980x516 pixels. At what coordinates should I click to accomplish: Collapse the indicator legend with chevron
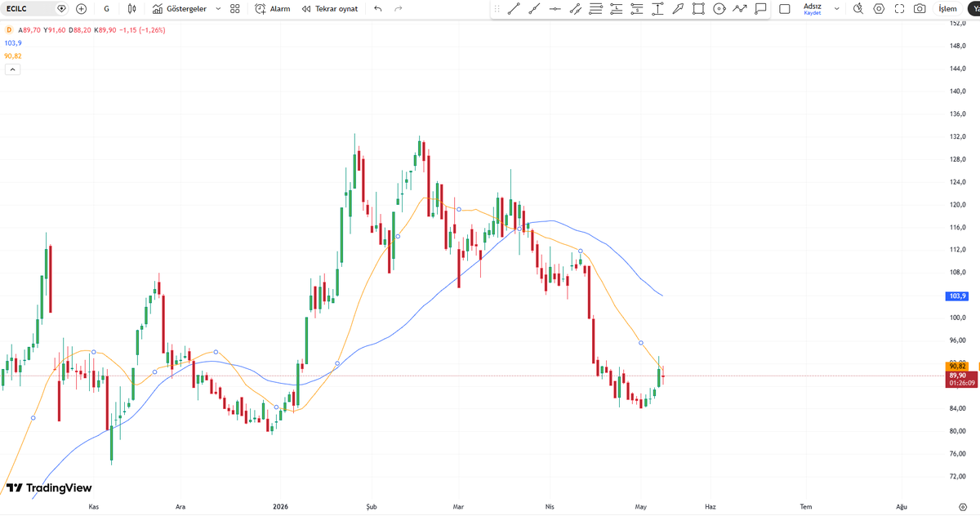tap(12, 70)
